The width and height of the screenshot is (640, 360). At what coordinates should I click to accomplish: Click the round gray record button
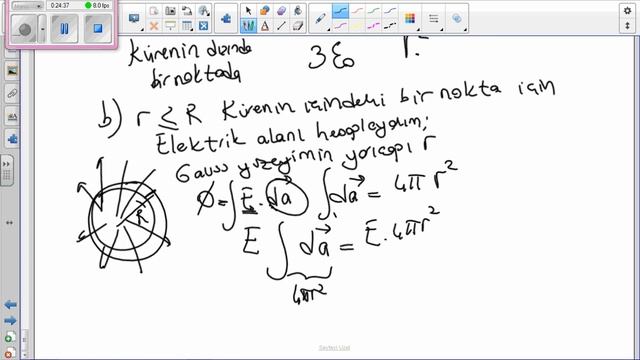(x=24, y=29)
